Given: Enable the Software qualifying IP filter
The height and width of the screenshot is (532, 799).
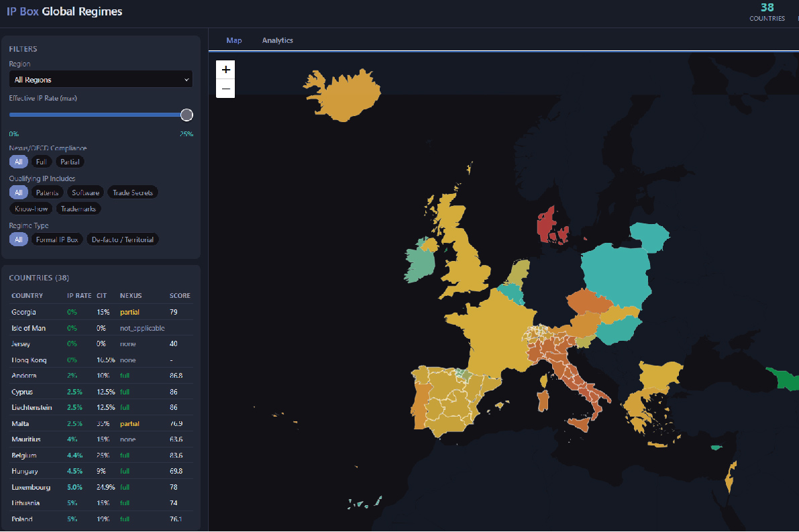Looking at the screenshot, I should pos(86,193).
